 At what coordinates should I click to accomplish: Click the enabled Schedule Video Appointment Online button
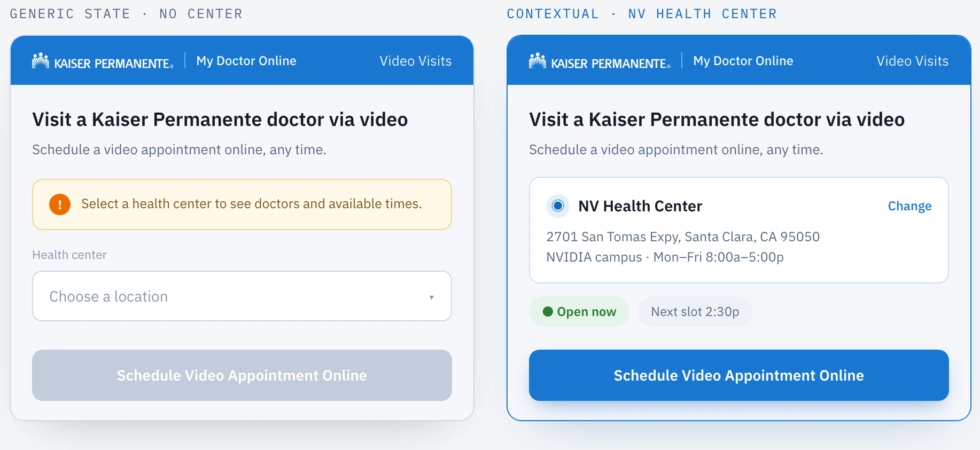(739, 375)
